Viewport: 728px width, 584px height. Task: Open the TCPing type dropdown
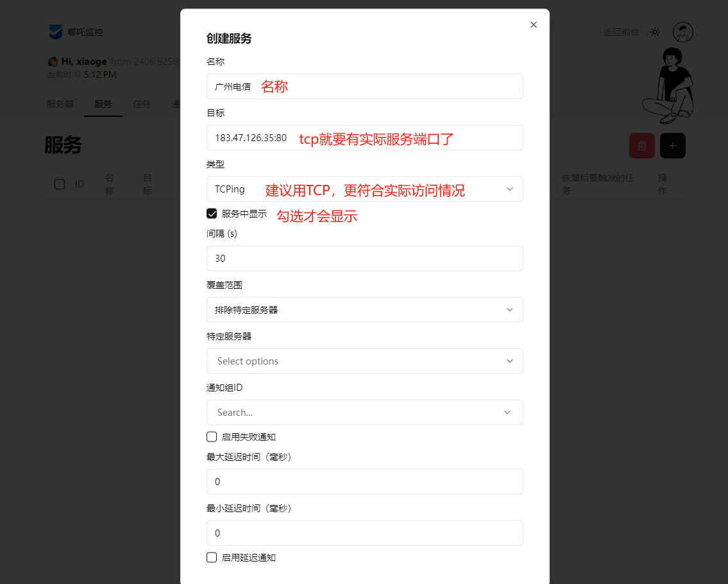point(364,189)
